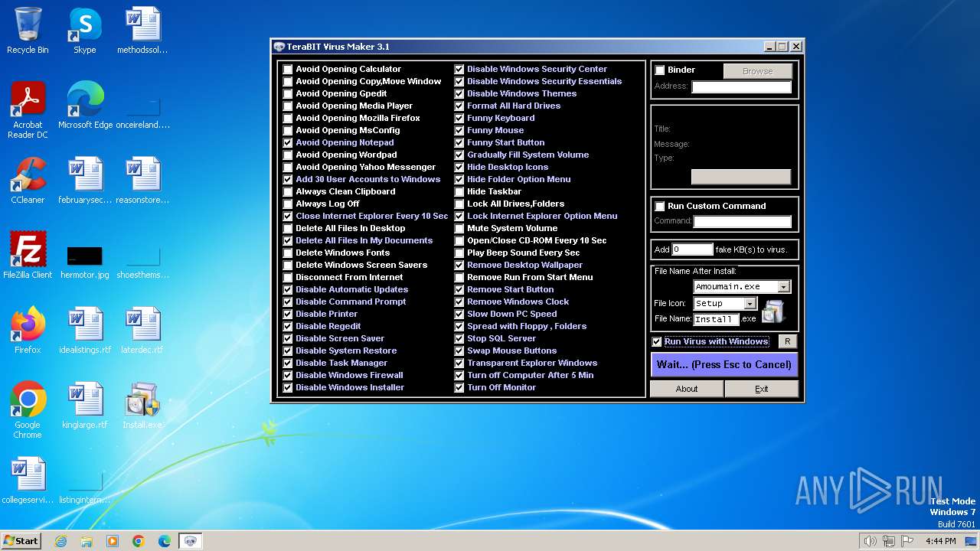Select the kinglarge.rtf document
Screen dimensions: 980x551
tap(85, 406)
